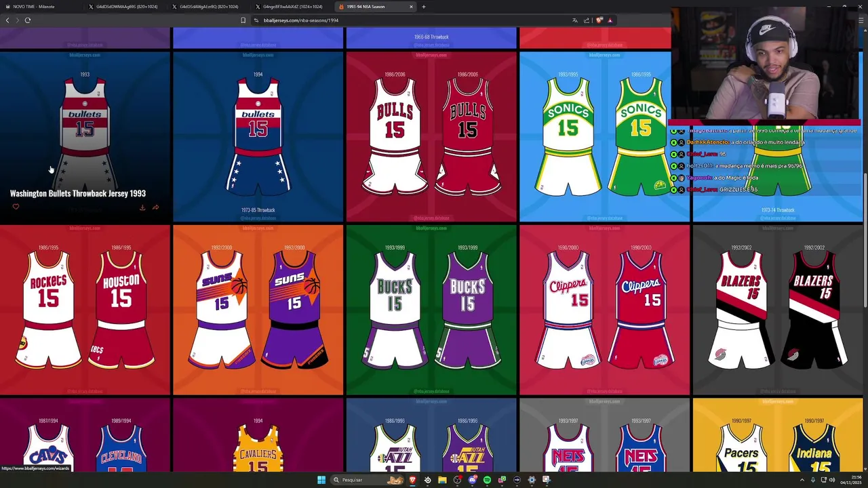
Task: Reload the current page
Action: click(x=28, y=20)
